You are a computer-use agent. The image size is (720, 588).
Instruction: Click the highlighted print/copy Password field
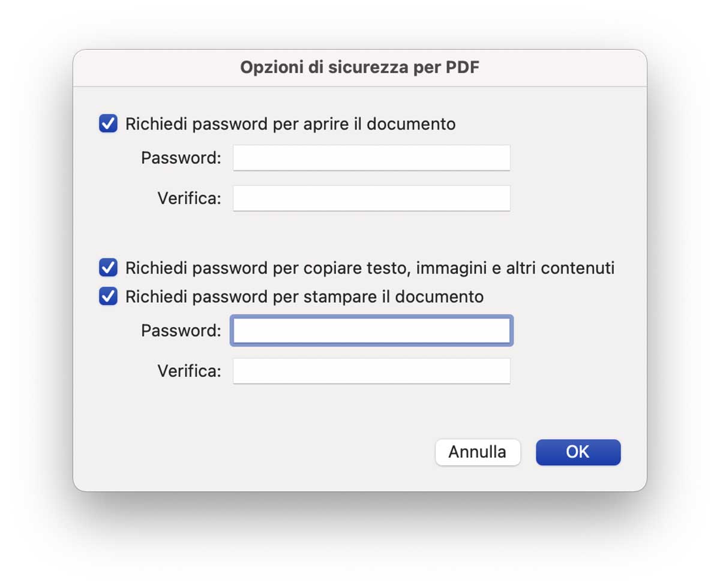[x=371, y=331]
